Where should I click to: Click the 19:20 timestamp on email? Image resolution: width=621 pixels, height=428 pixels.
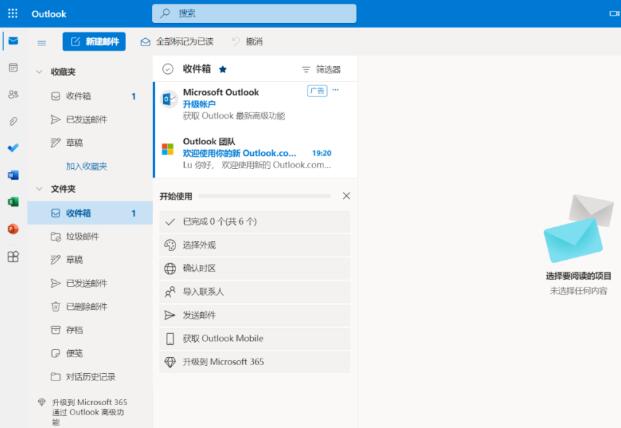tap(322, 153)
